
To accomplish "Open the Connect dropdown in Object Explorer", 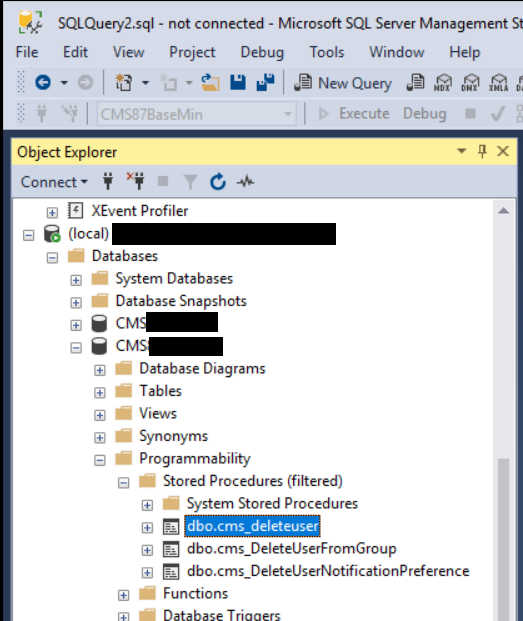I will click(x=54, y=182).
